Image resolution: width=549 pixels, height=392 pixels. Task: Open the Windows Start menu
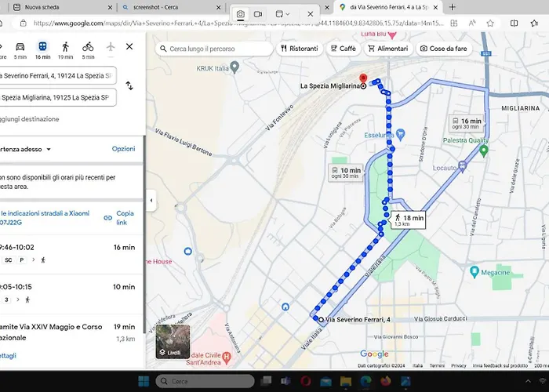(144, 381)
